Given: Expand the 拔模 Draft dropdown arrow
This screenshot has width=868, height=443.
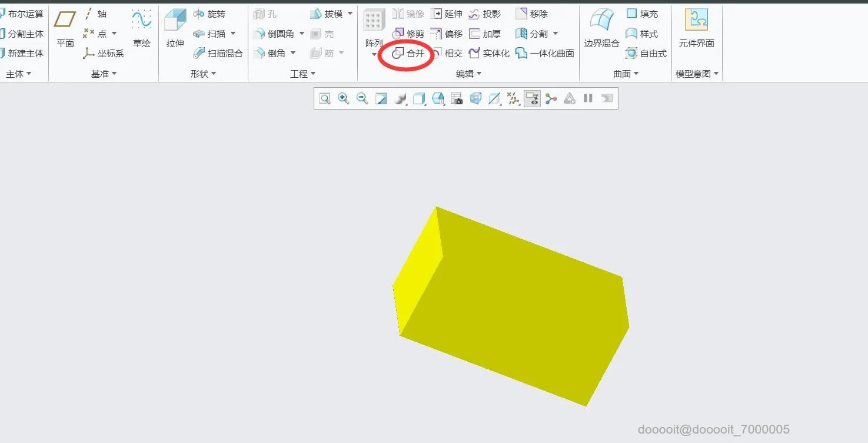Looking at the screenshot, I should point(350,14).
